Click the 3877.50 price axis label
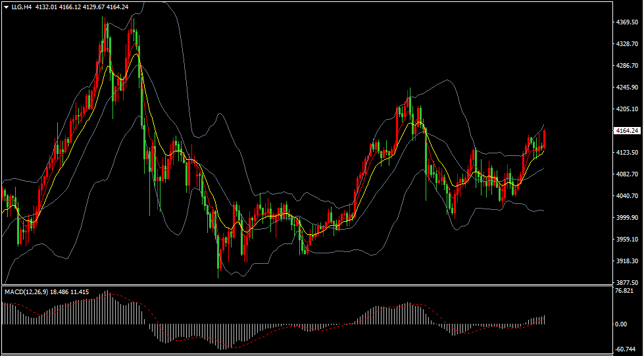The image size is (644, 356). pyautogui.click(x=627, y=283)
